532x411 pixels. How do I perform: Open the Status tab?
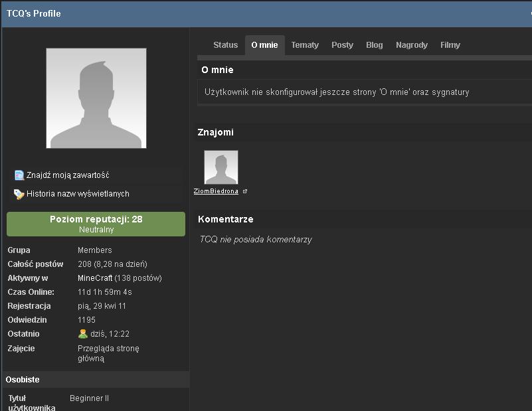coord(226,45)
